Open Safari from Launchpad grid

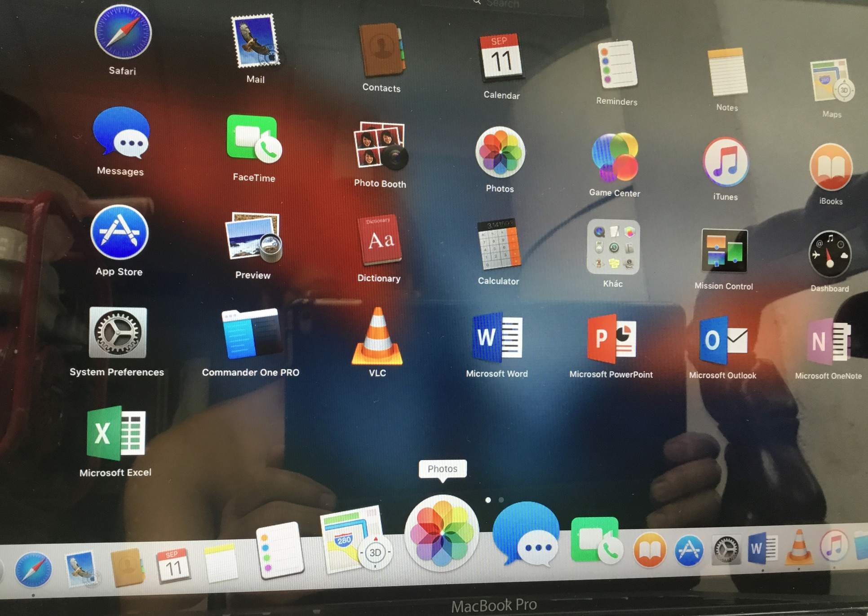tap(123, 32)
